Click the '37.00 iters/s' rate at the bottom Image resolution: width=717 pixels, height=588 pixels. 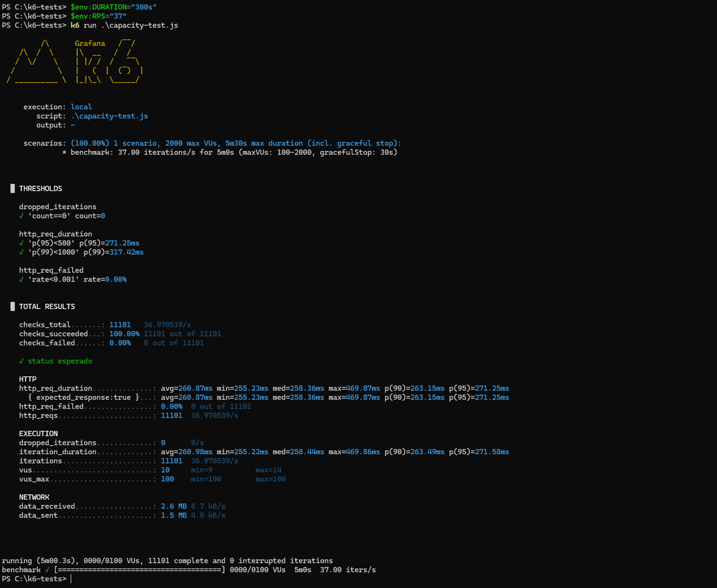pos(348,570)
